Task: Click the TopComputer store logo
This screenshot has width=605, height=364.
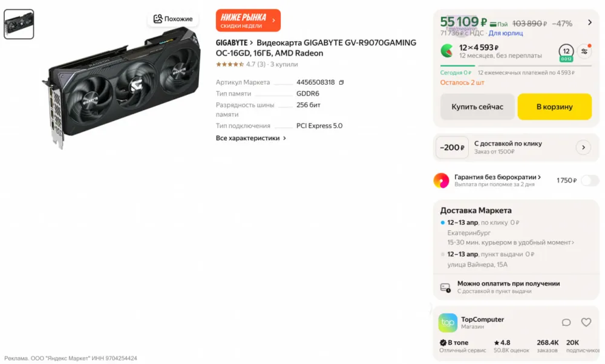Action: tap(448, 323)
